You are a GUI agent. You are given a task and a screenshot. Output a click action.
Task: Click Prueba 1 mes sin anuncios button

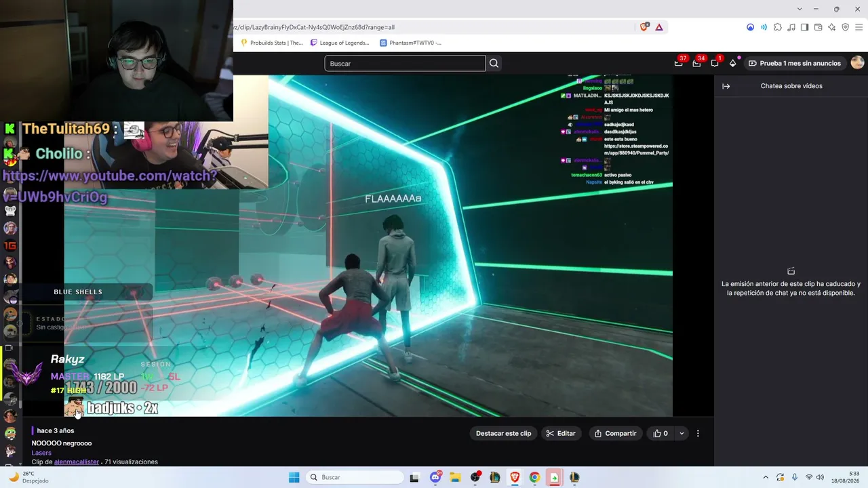point(795,63)
